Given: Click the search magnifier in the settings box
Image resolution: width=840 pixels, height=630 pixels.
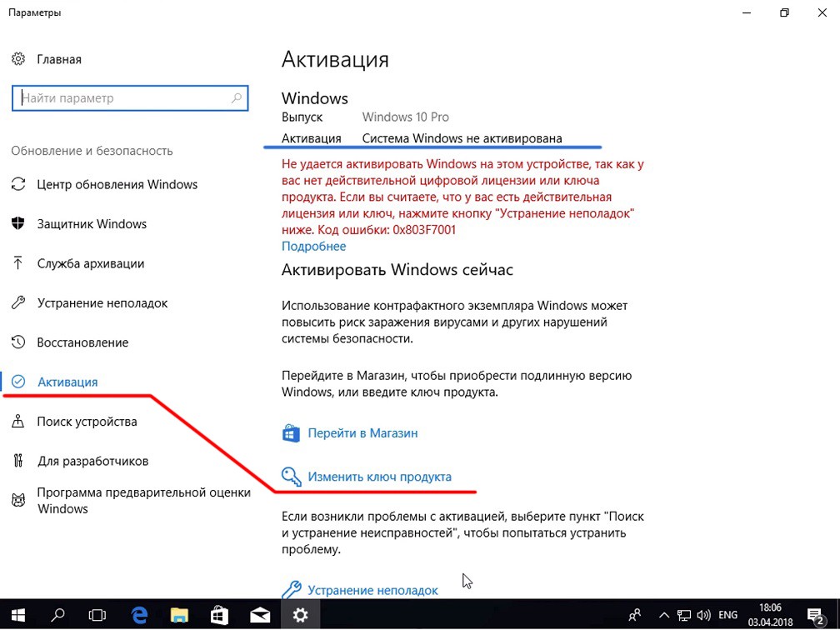Looking at the screenshot, I should pyautogui.click(x=237, y=98).
